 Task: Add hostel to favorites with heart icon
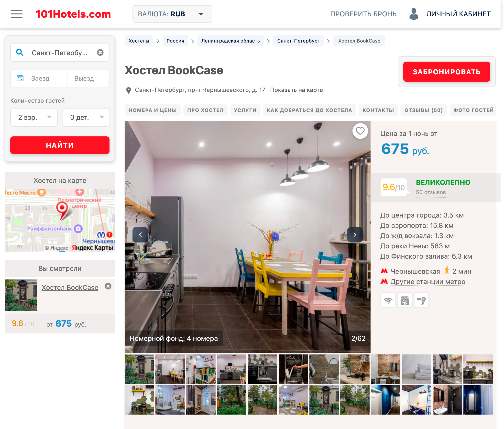[360, 131]
